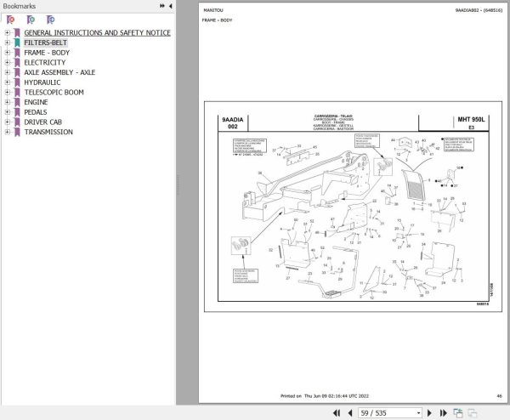Open the HYDRAULIC bookmark
Screen dimensions: 510x420
[x=42, y=82]
